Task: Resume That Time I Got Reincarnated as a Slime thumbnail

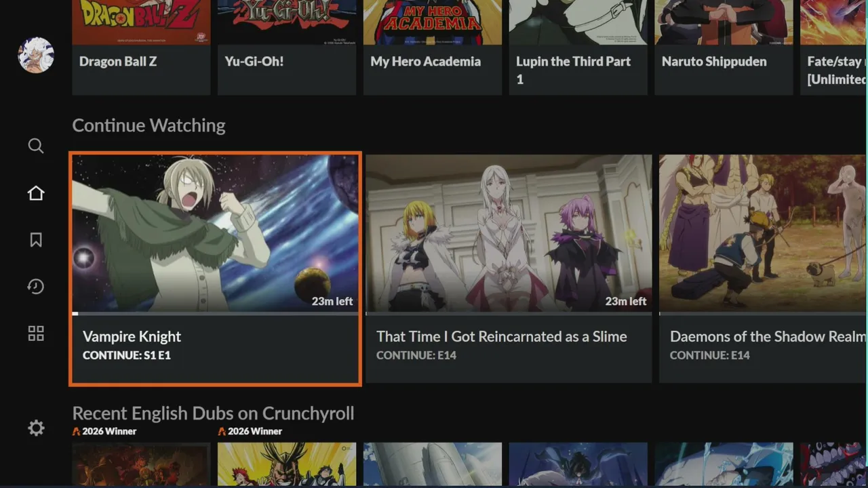Action: [x=509, y=233]
